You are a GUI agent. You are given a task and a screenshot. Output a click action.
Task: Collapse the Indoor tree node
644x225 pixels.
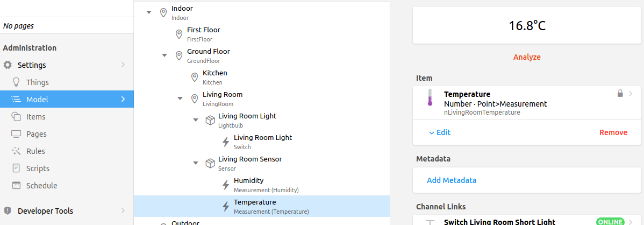coord(149,12)
